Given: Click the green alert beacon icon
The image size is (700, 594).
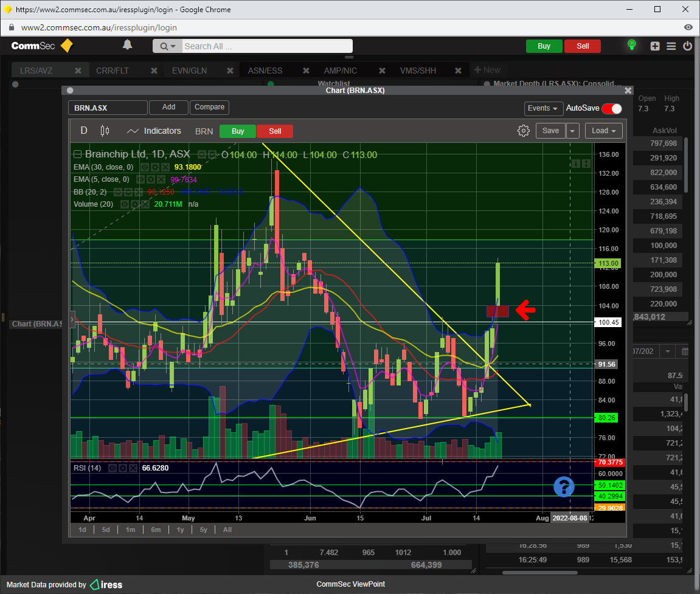Looking at the screenshot, I should 632,46.
